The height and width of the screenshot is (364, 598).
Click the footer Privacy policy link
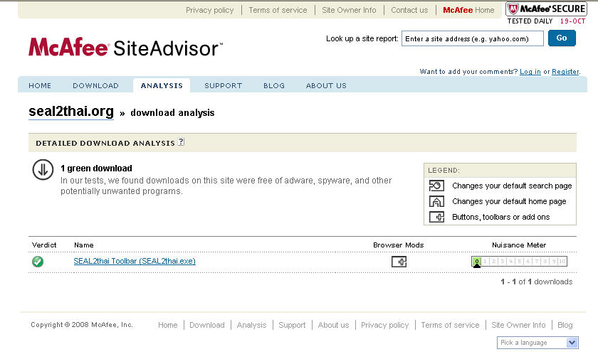[385, 325]
